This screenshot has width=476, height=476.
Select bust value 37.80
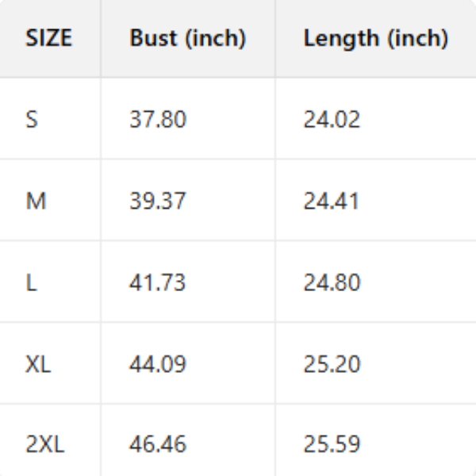(158, 120)
